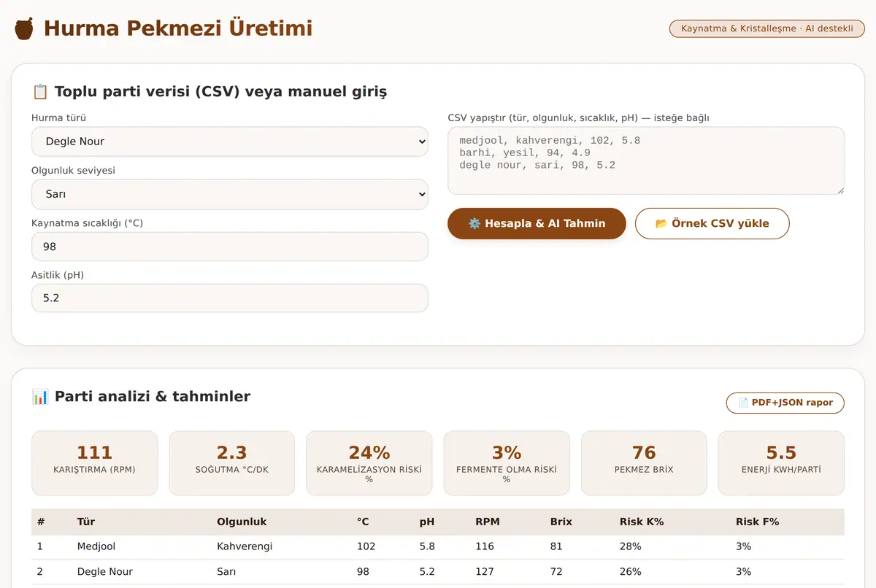Screen dimensions: 876x588
Task: Click the 28% Risk K cell
Action: pyautogui.click(x=631, y=546)
